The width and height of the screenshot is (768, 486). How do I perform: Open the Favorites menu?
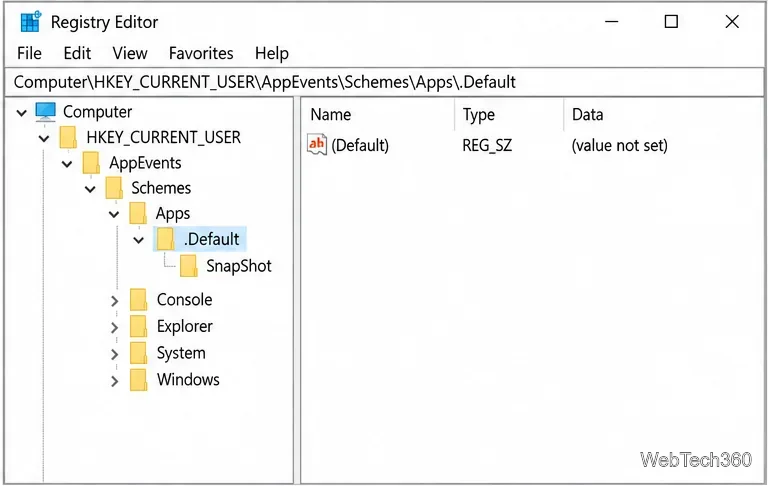[201, 53]
